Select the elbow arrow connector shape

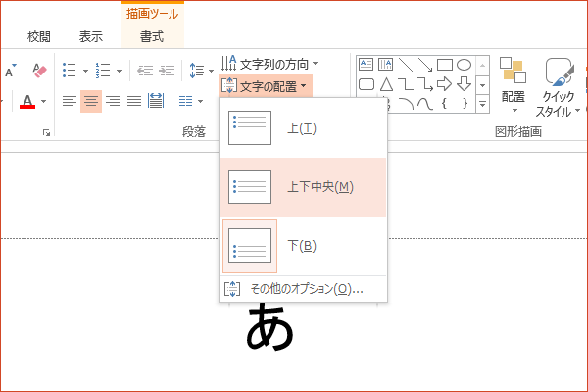pos(425,84)
